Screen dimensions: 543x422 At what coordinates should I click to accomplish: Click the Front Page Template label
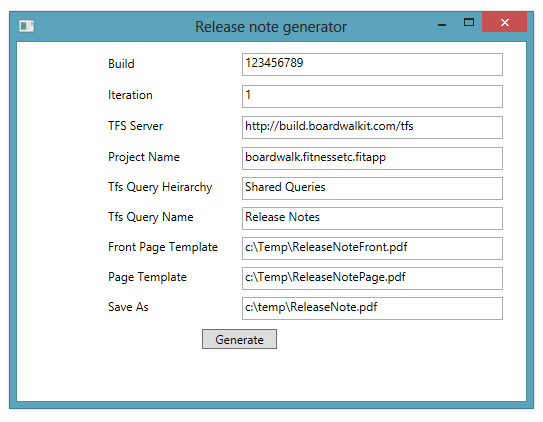pos(163,247)
